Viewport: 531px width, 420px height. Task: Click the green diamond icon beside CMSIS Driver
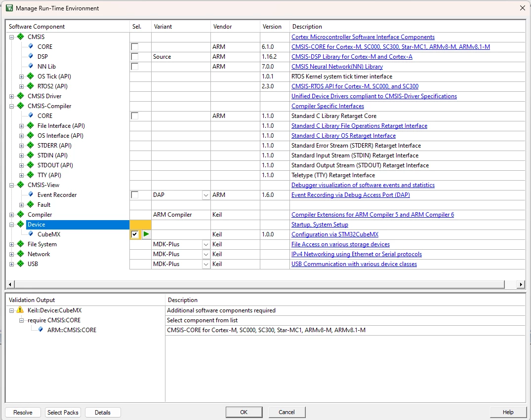tap(21, 96)
